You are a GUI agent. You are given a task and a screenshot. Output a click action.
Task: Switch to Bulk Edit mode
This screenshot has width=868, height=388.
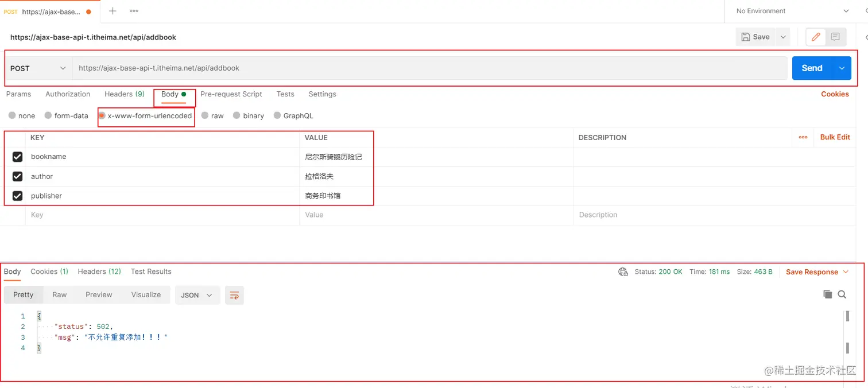(835, 137)
